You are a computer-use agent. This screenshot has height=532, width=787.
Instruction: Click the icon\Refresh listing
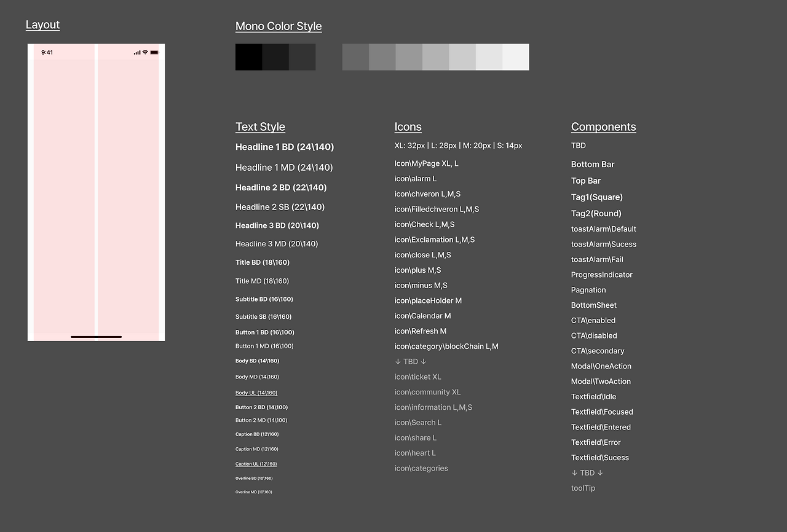tap(420, 331)
